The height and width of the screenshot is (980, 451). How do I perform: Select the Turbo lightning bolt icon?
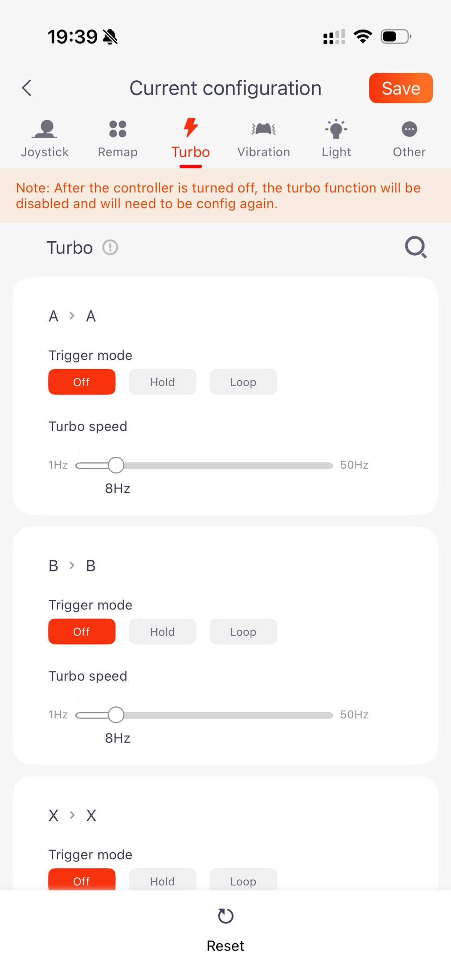[190, 127]
